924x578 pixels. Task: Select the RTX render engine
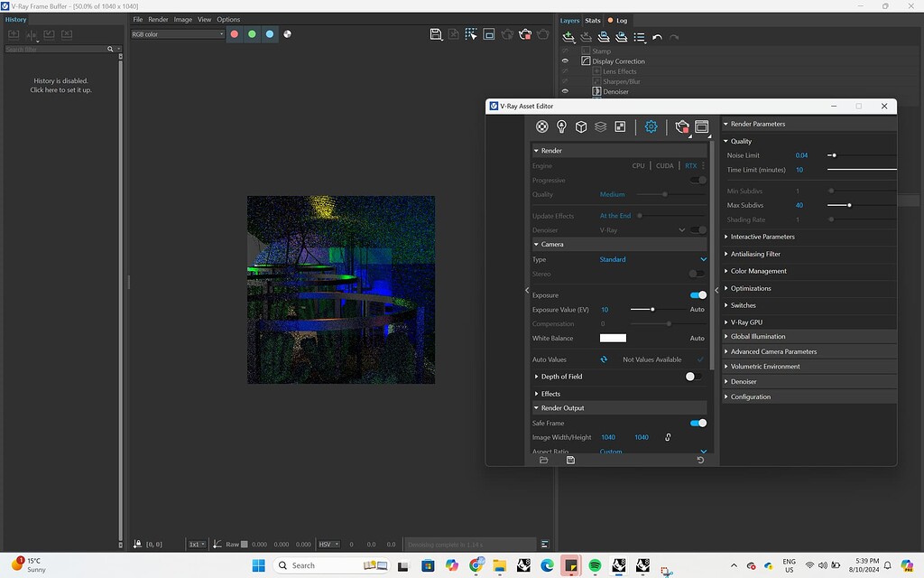[x=693, y=165]
